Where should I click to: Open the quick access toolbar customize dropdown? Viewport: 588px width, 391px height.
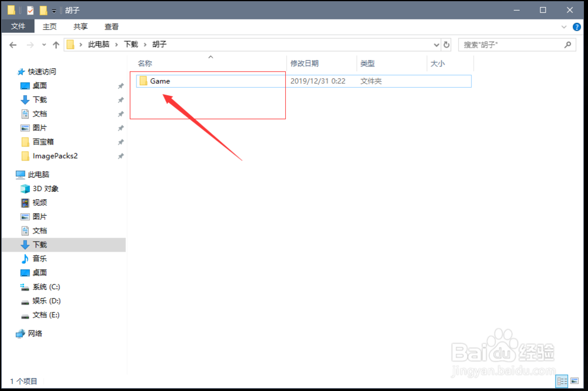pos(54,10)
